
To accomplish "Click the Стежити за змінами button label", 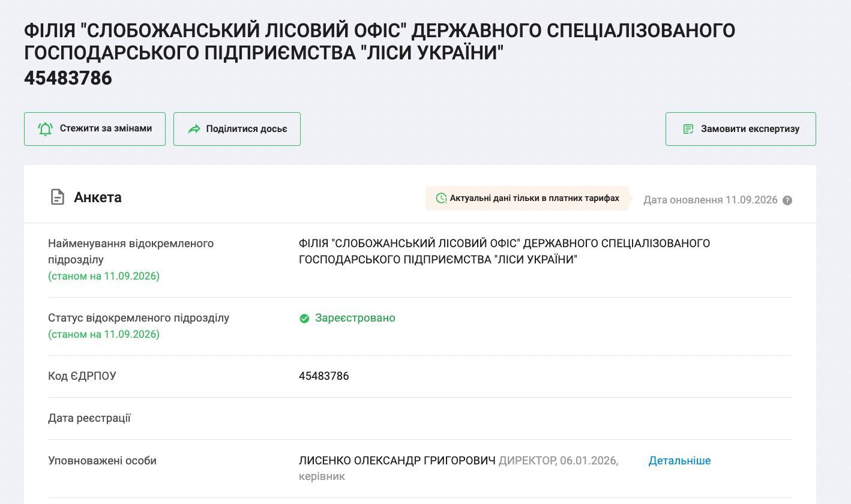I will coord(106,128).
